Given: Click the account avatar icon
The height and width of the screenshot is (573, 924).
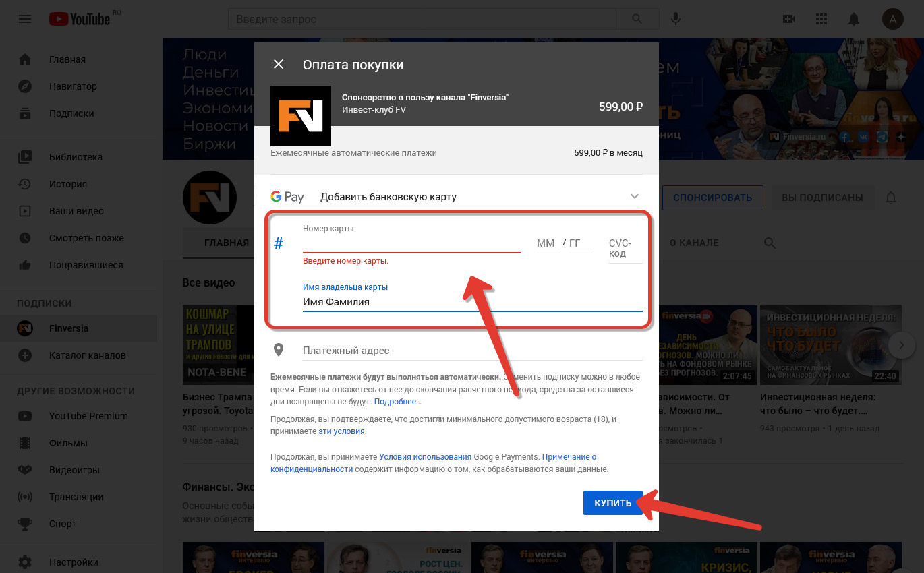Looking at the screenshot, I should [892, 19].
